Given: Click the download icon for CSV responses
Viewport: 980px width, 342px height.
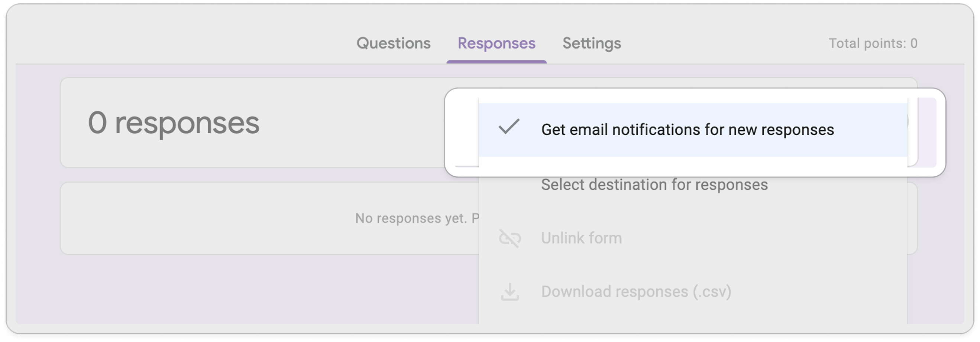Looking at the screenshot, I should (x=510, y=292).
